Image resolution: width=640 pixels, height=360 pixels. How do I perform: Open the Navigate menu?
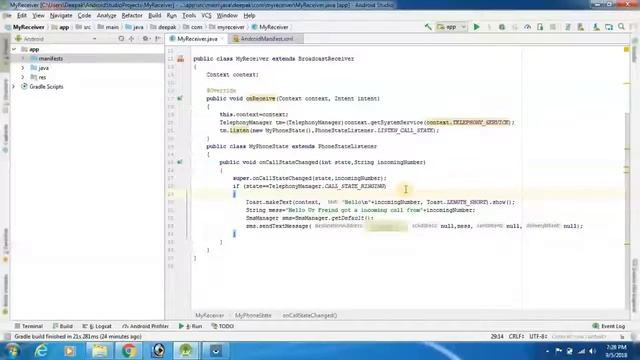[x=61, y=16]
